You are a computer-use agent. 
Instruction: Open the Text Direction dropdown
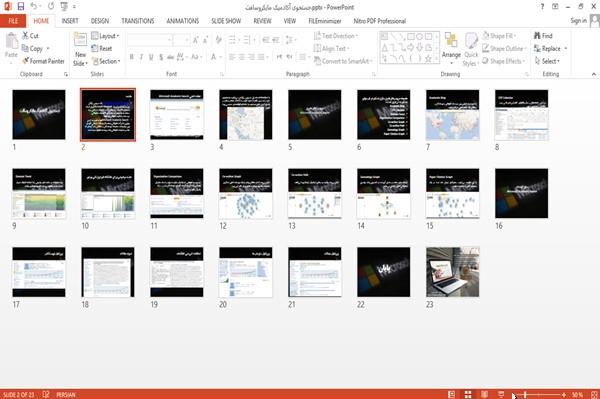[336, 36]
